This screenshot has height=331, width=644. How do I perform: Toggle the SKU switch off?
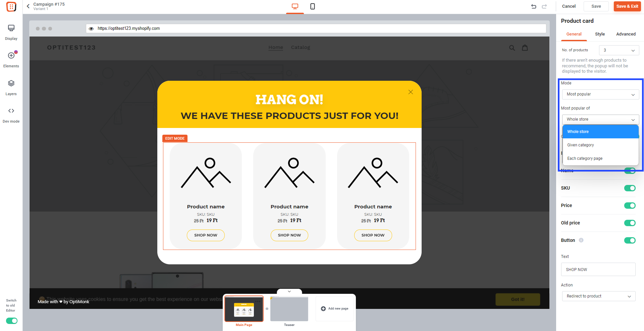pyautogui.click(x=630, y=188)
